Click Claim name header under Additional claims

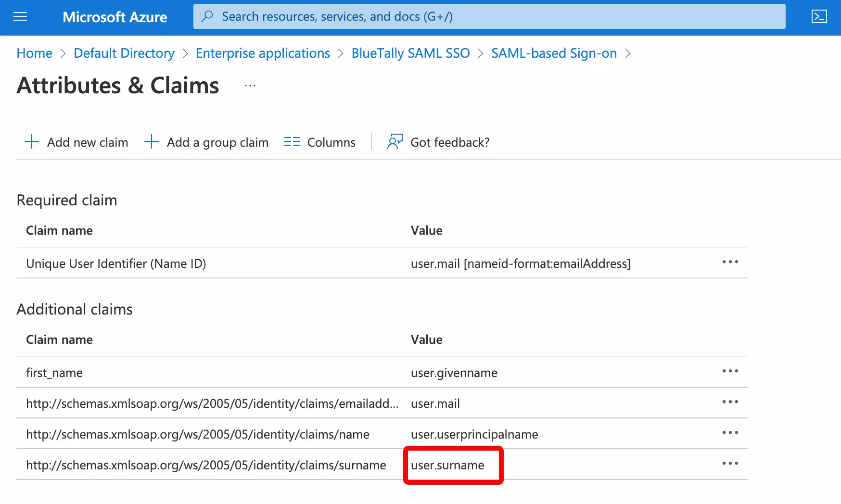tap(59, 340)
